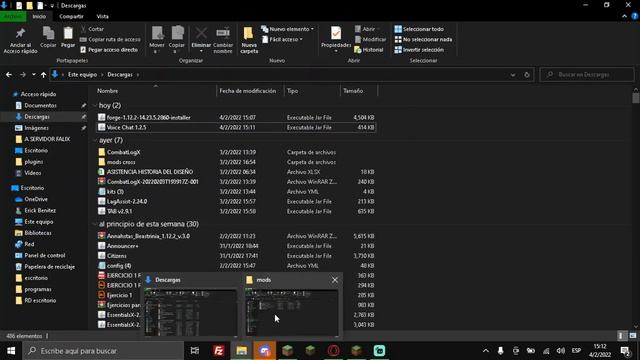
Task: Click Cambiar nombre icon
Action: click(x=223, y=33)
